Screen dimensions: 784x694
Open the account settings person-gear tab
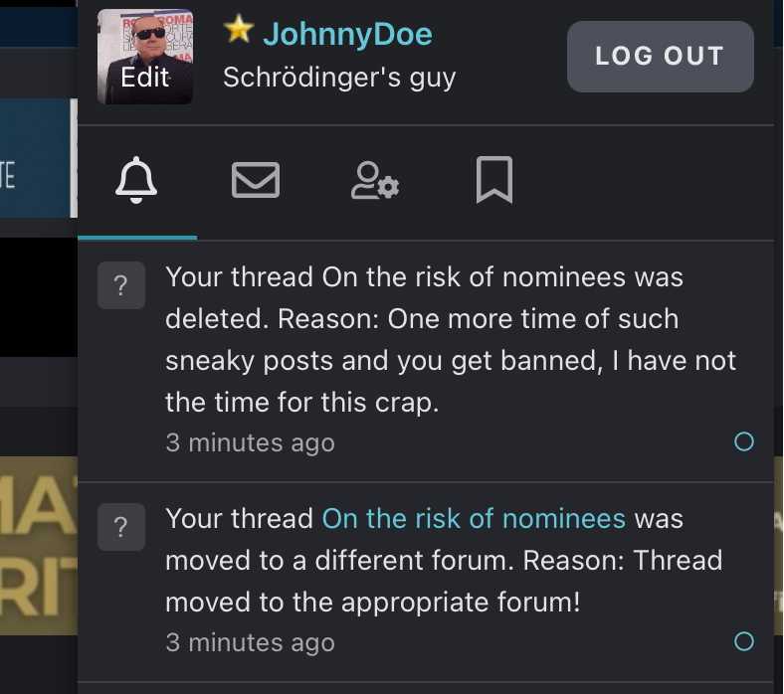point(374,182)
